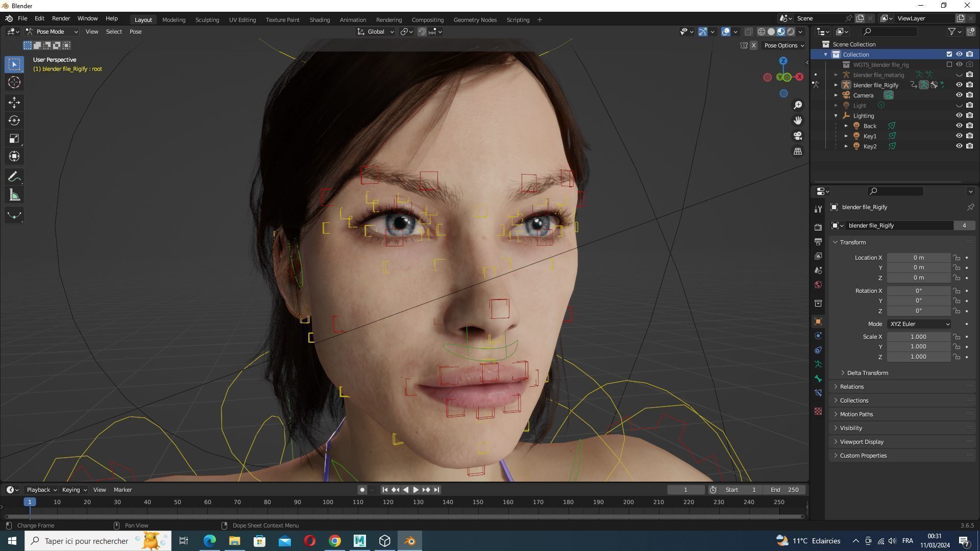Switch to the Sculpting workspace tab
The height and width of the screenshot is (551, 980).
point(207,20)
